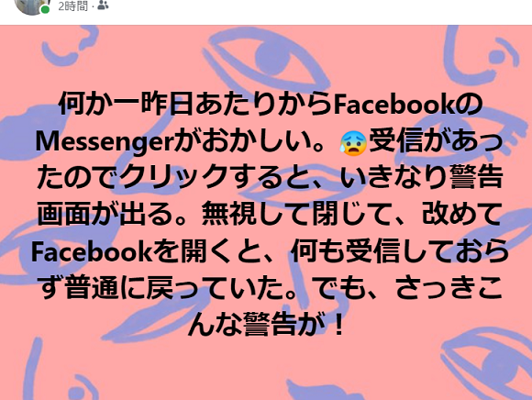Click the last line んな警告が！
Screen dimensions: 532x400
tap(266, 325)
